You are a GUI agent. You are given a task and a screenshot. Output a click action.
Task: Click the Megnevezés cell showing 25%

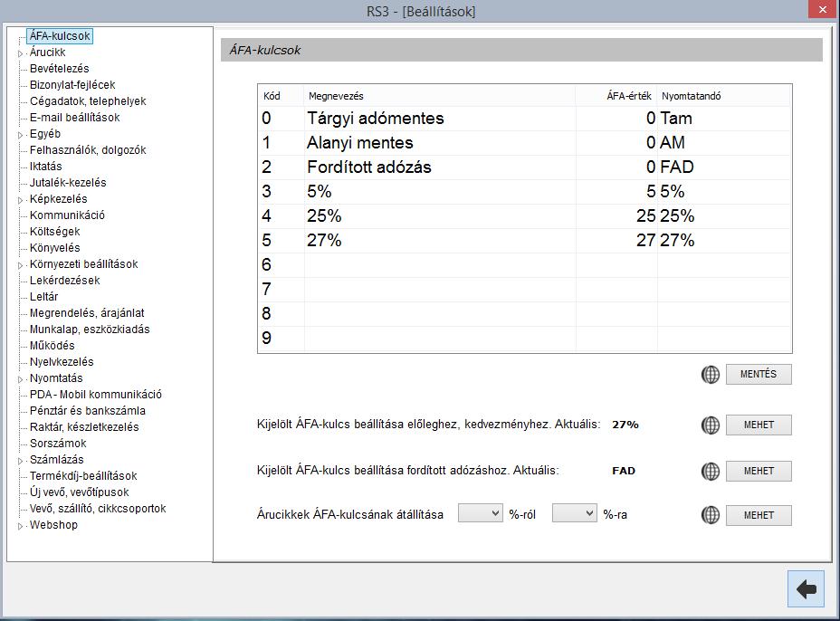(440, 216)
